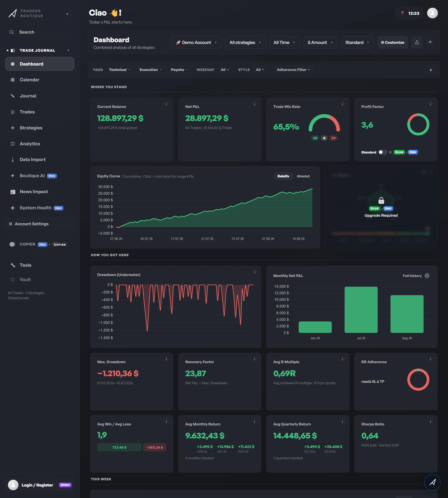Click info icon on Sharpe Ratio card
Image resolution: width=448 pixels, height=498 pixels.
430,422
